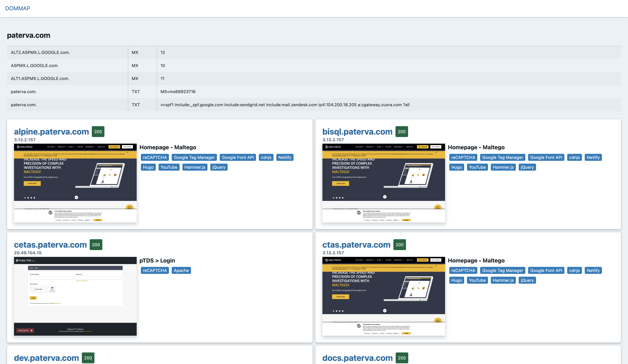Click the 200 status badge for cetas.paterva.com
Viewport: 628px width, 364px height.
(96, 244)
